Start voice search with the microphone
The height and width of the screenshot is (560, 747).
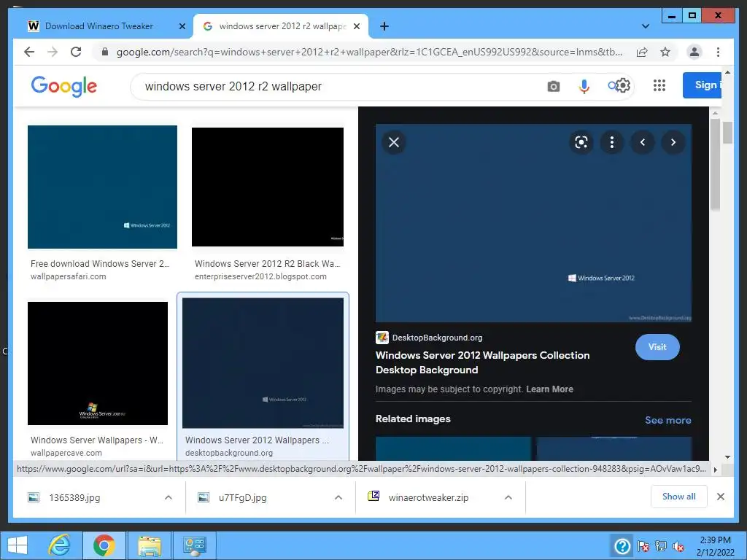pos(584,86)
